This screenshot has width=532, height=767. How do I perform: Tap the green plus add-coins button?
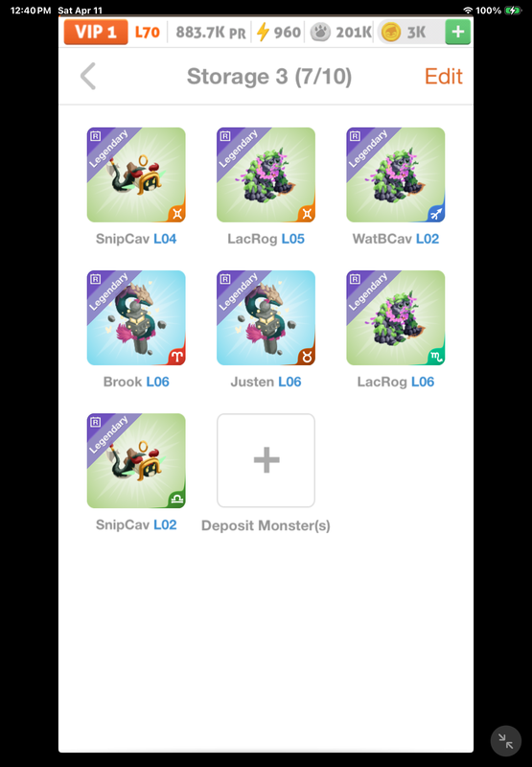[457, 32]
